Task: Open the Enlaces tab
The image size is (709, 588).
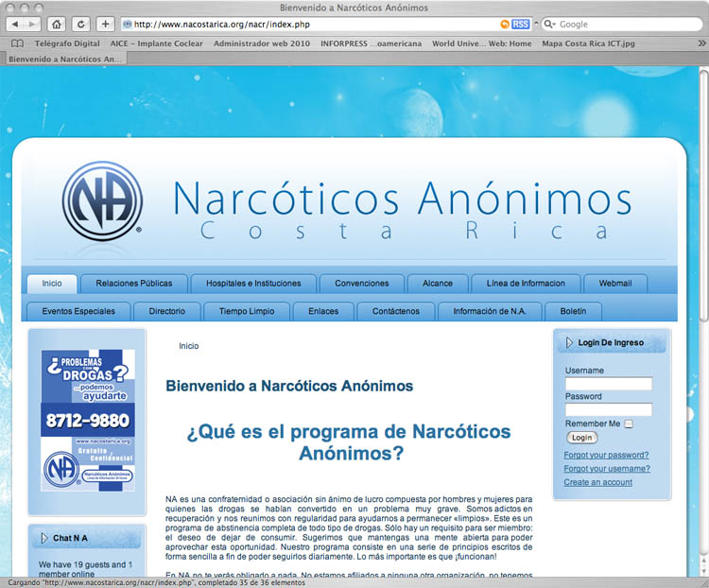Action: coord(323,311)
